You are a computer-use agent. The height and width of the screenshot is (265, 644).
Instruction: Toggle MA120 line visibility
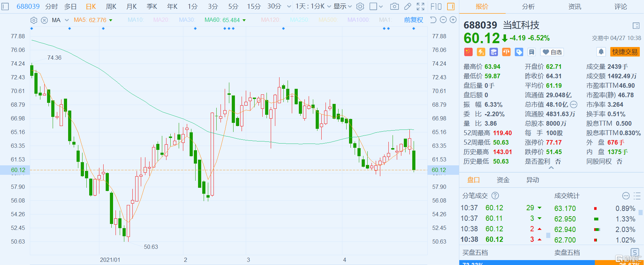point(271,20)
